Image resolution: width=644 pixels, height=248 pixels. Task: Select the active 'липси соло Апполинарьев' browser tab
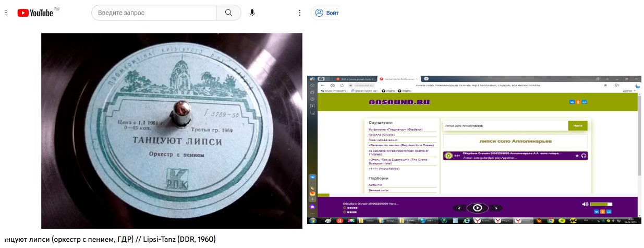click(x=399, y=78)
